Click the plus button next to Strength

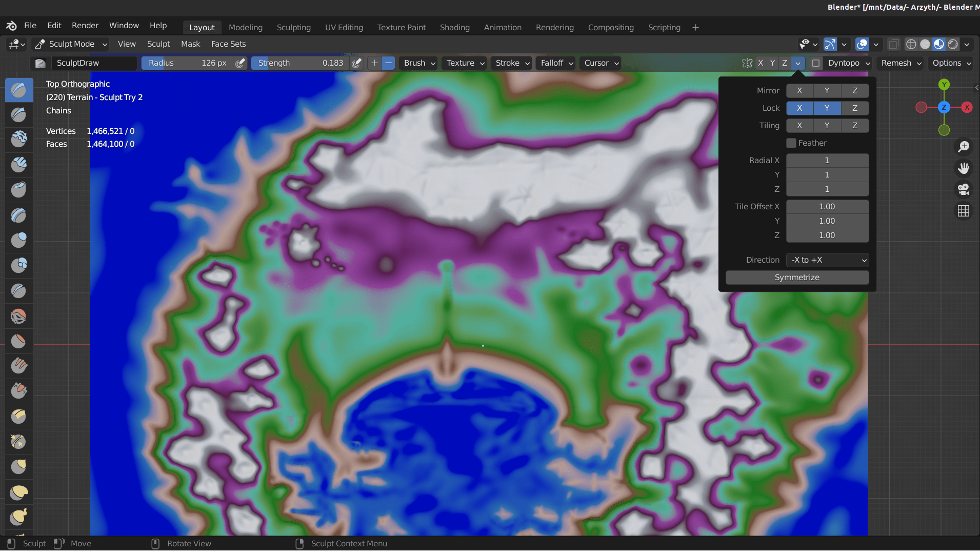tap(374, 63)
